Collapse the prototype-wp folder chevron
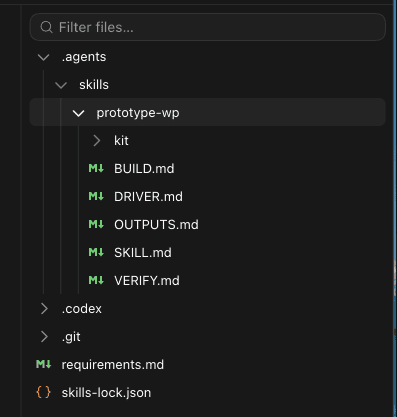The width and height of the screenshot is (397, 417). coord(78,113)
